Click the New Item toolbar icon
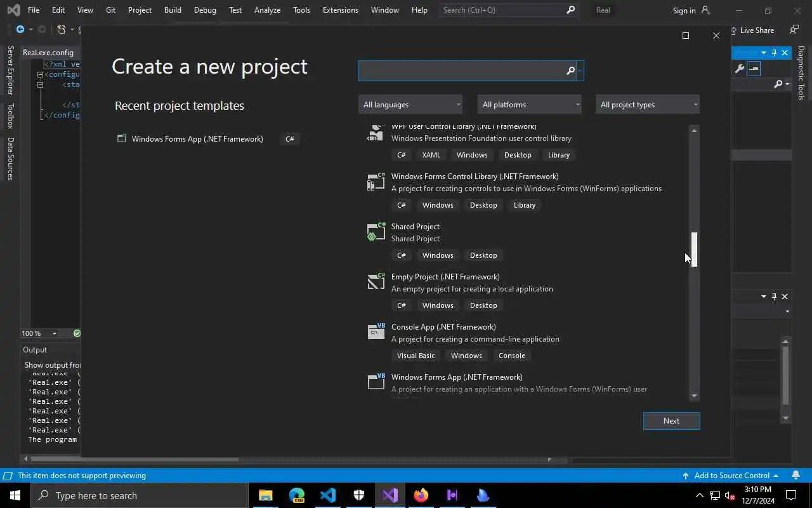The height and width of the screenshot is (508, 812). 62,29
